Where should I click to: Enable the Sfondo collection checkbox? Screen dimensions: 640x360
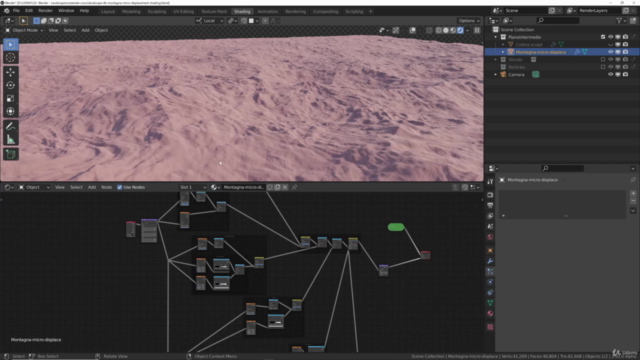603,60
